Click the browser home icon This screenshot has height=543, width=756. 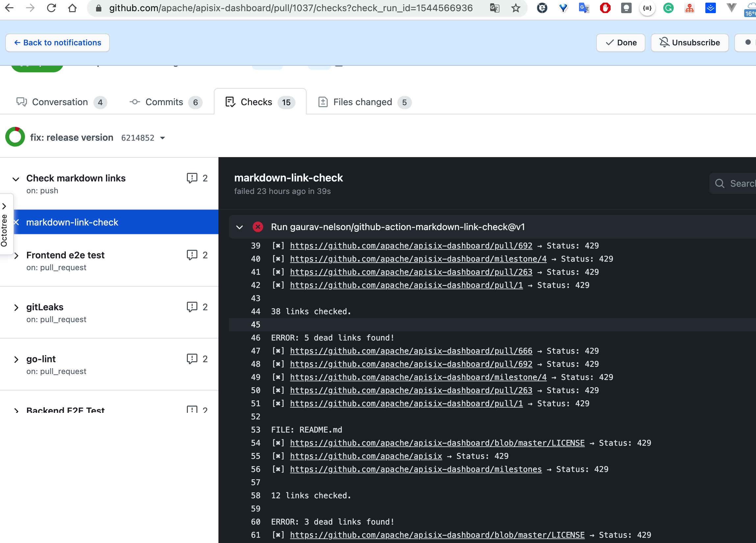73,8
